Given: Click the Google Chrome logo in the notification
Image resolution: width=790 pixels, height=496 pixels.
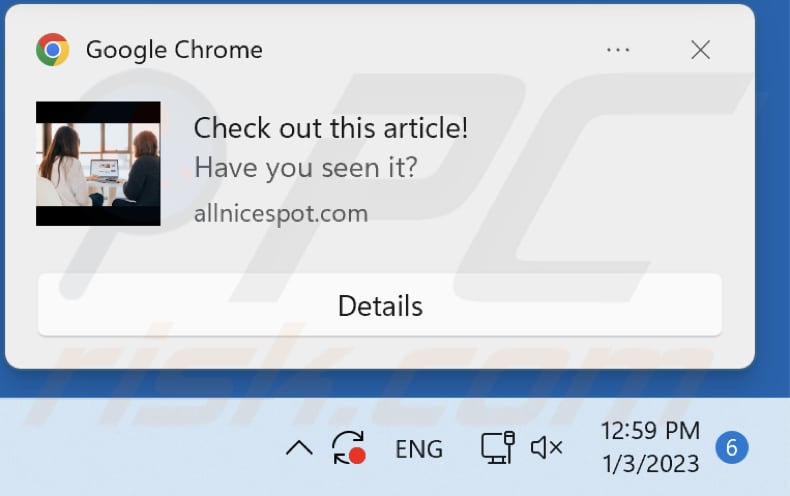Looking at the screenshot, I should coord(52,49).
